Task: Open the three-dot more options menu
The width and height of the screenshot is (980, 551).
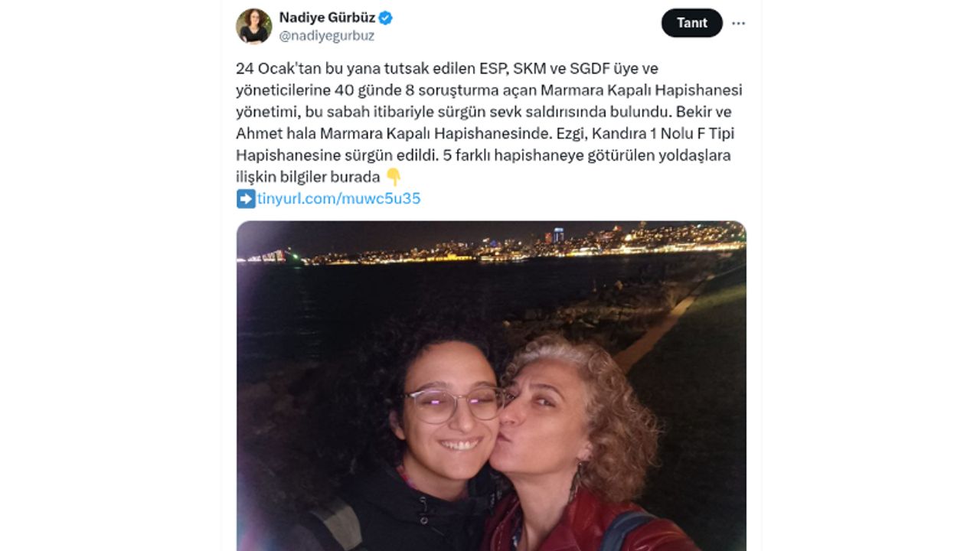Action: (x=738, y=23)
